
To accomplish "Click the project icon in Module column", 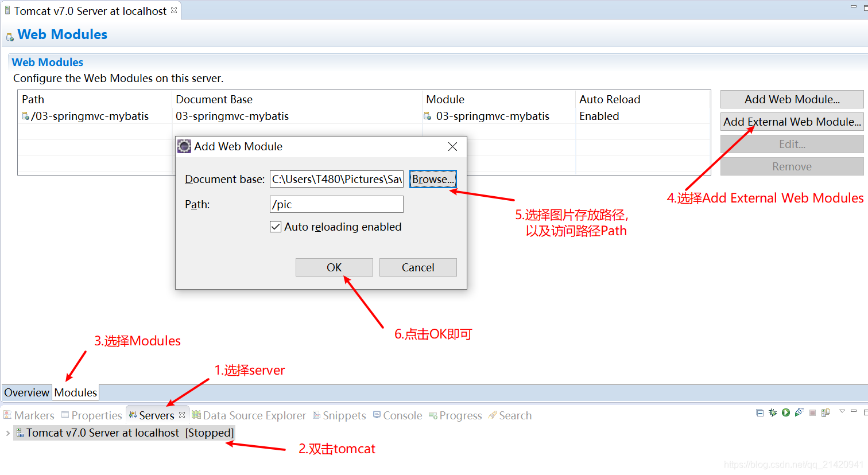I will pyautogui.click(x=428, y=116).
